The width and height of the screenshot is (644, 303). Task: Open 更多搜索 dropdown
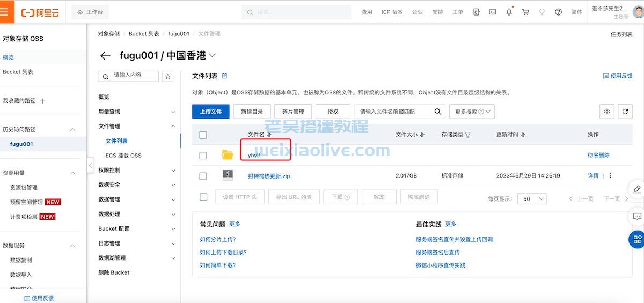472,112
